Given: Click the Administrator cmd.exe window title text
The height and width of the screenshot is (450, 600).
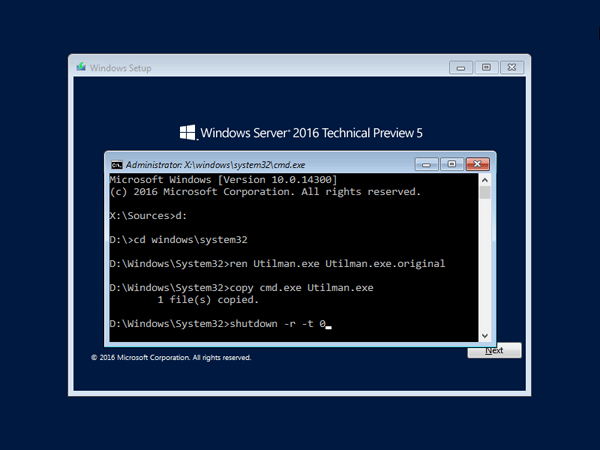Looking at the screenshot, I should click(x=215, y=165).
